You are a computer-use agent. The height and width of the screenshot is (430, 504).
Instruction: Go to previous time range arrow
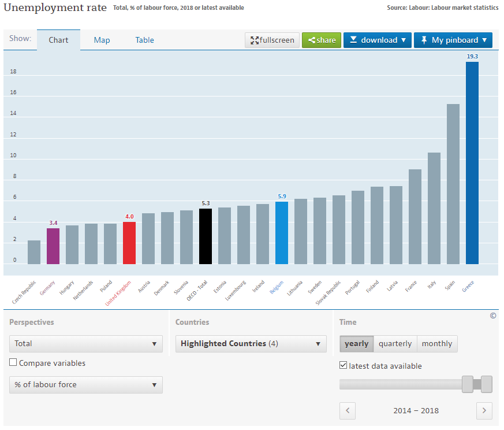point(348,411)
